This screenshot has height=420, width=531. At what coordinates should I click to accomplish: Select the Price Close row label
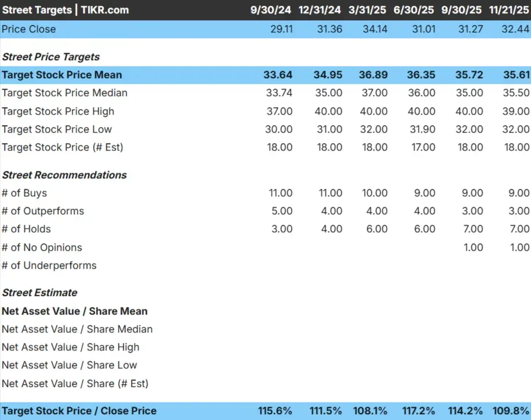[28, 28]
